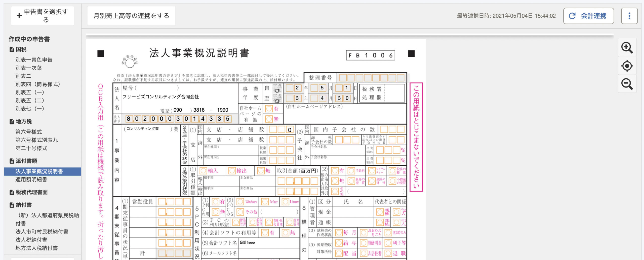Select 第六号様式別表九 in sidebar
Image resolution: width=644 pixels, height=260 pixels.
point(37,140)
